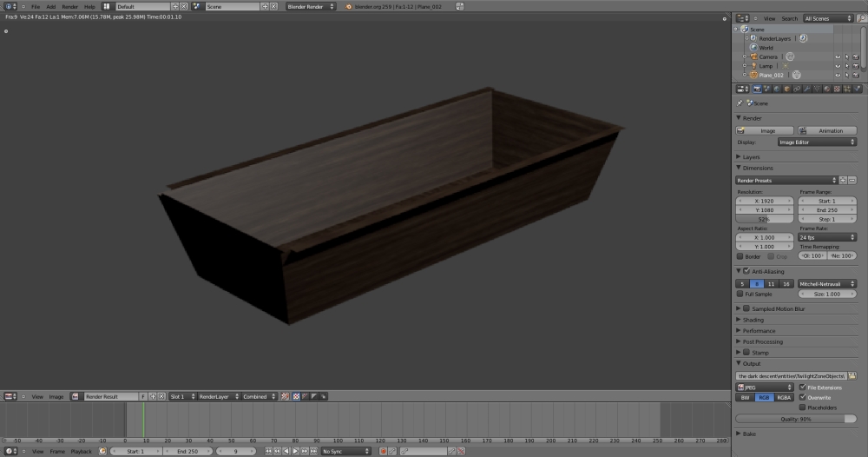Image resolution: width=868 pixels, height=457 pixels.
Task: Click the record auto-keyframe button
Action: pos(383,452)
